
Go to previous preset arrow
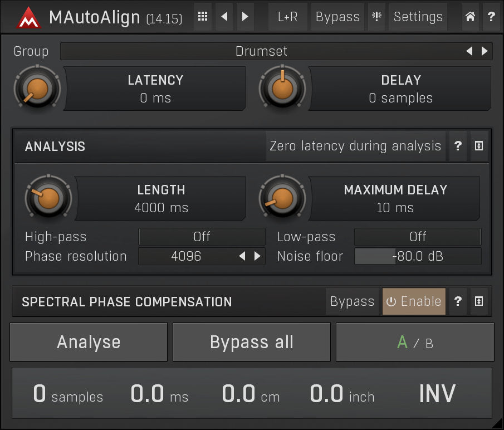(x=224, y=17)
